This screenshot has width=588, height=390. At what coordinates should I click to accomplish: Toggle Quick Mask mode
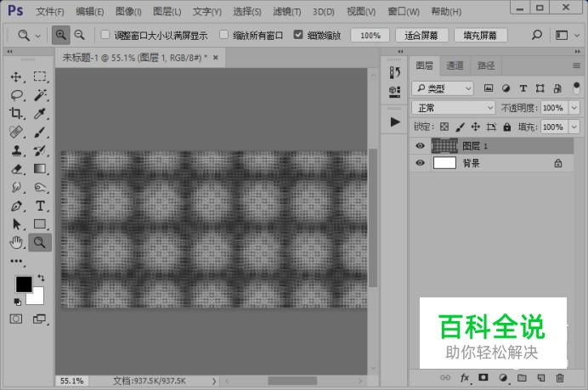pyautogui.click(x=16, y=319)
